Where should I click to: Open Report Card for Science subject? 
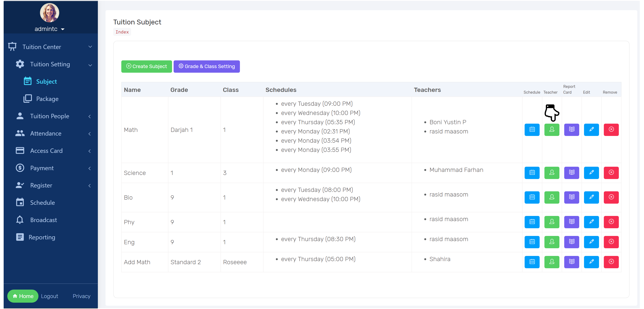571,172
